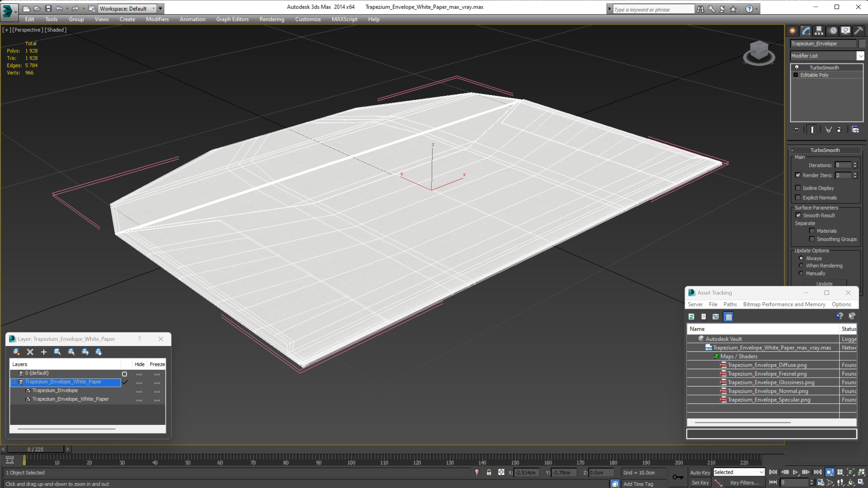Toggle TurboSmooth modifier lightbulb on/off
The image size is (868, 488).
coord(797,67)
